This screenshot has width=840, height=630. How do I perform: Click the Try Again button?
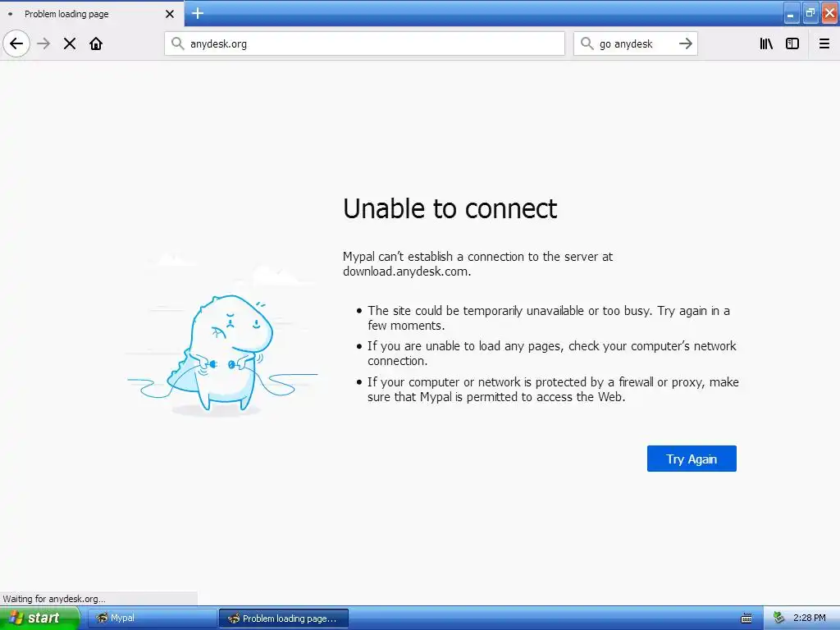tap(692, 459)
